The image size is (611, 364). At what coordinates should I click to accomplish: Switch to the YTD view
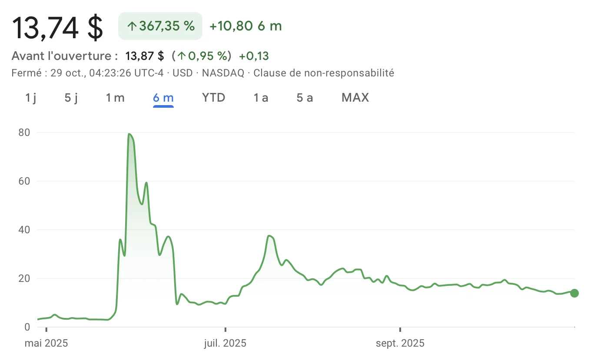click(x=213, y=98)
